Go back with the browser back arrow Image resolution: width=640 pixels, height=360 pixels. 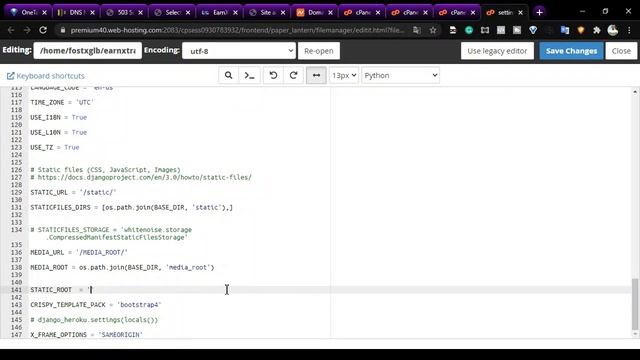(x=11, y=30)
